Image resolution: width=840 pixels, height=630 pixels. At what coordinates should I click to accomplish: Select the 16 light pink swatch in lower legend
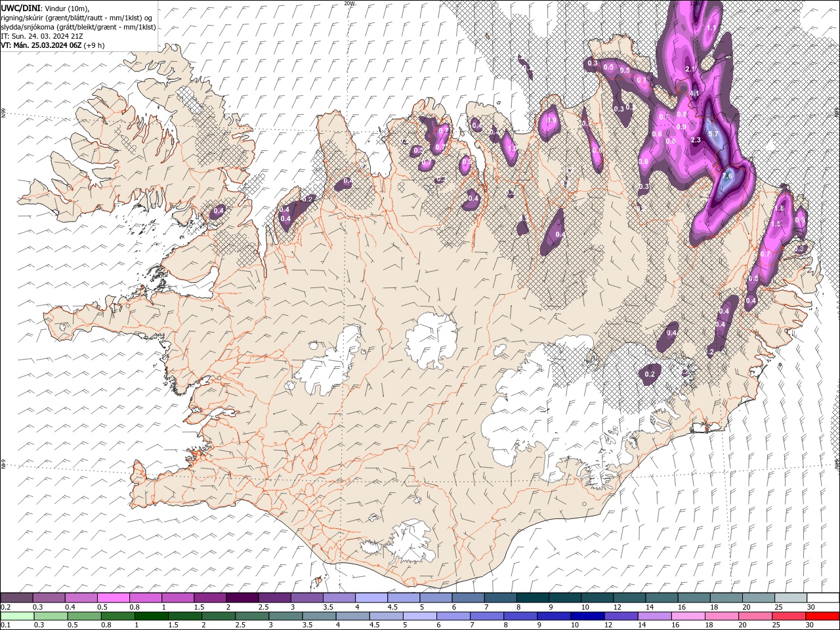coord(687,616)
